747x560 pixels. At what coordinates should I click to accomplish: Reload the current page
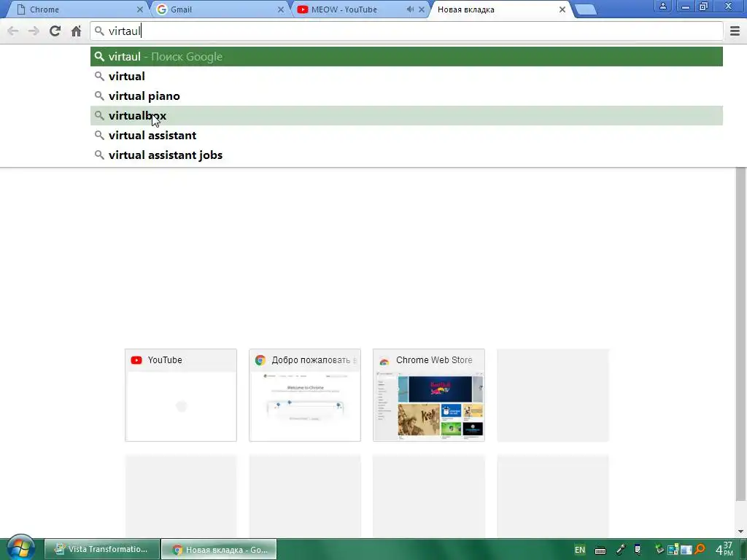tap(55, 31)
